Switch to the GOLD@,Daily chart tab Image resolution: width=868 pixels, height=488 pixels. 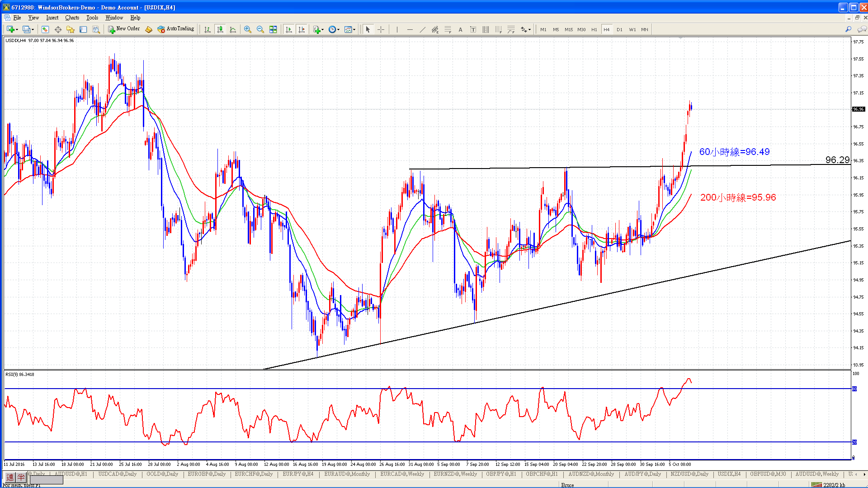[x=162, y=474]
